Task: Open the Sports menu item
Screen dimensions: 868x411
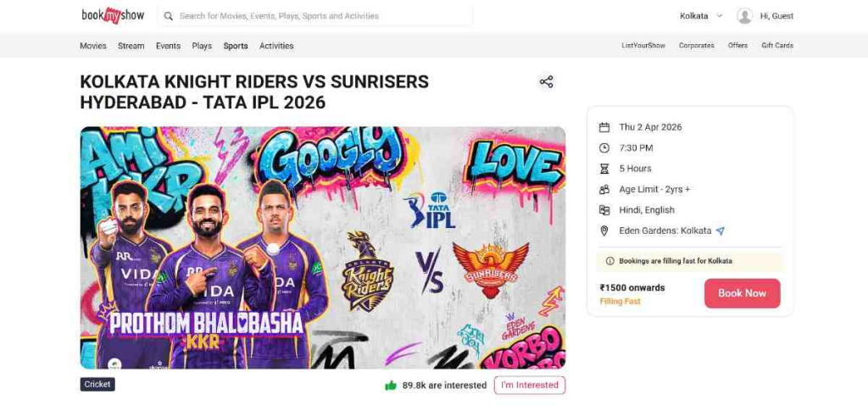Action: (236, 46)
